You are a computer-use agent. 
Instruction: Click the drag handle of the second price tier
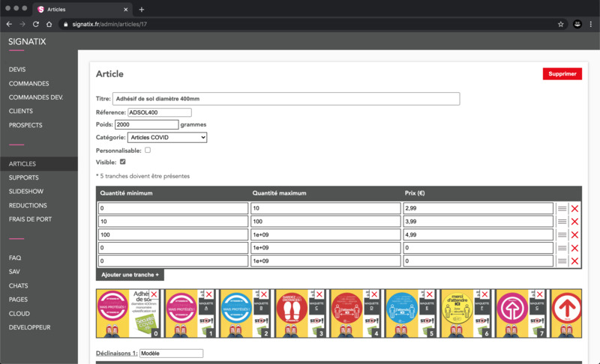tap(562, 222)
